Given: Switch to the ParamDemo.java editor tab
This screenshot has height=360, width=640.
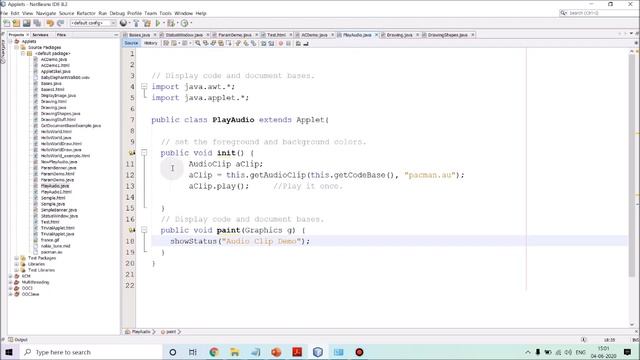Looking at the screenshot, I should 235,35.
